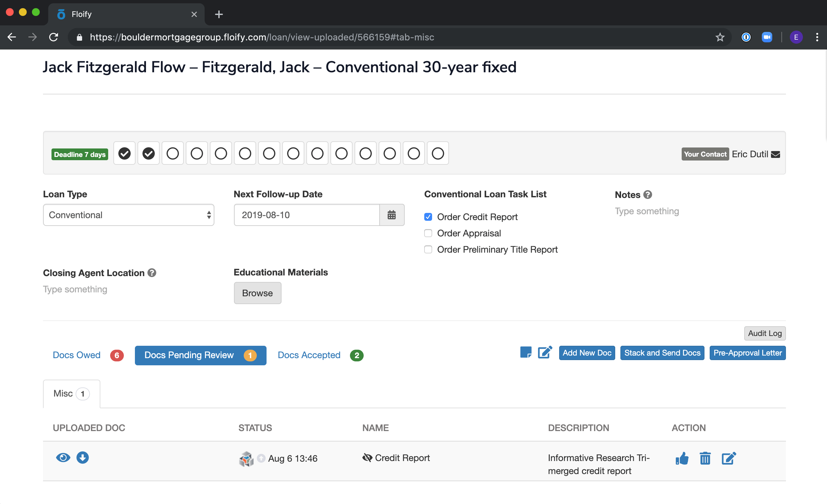View uploaded doc with the eye icon
The image size is (827, 504).
(63, 457)
